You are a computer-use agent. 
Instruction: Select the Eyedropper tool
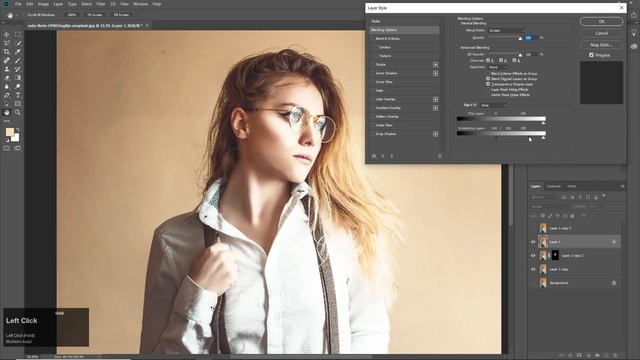18,51
